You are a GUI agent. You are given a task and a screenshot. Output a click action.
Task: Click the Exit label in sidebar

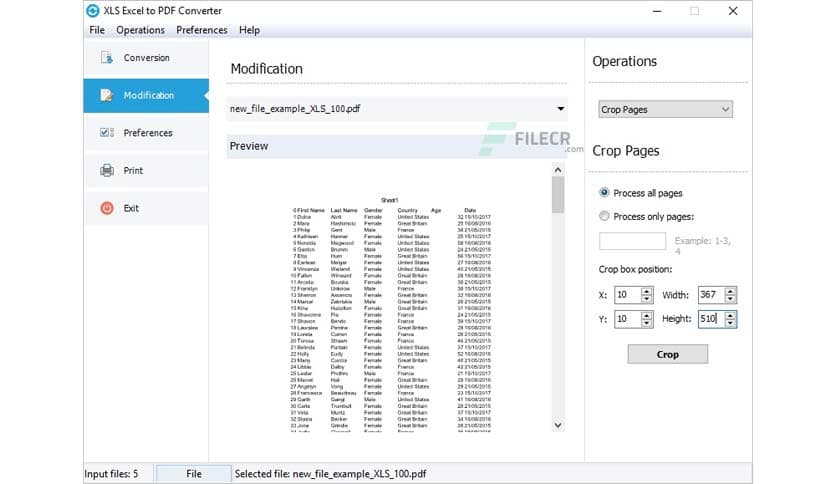tap(131, 208)
